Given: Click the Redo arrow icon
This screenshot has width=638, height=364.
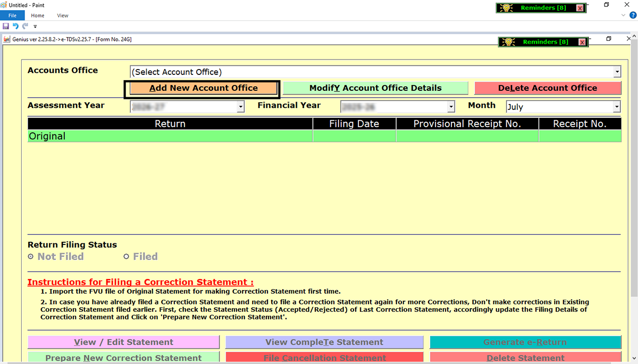Looking at the screenshot, I should click(x=25, y=26).
